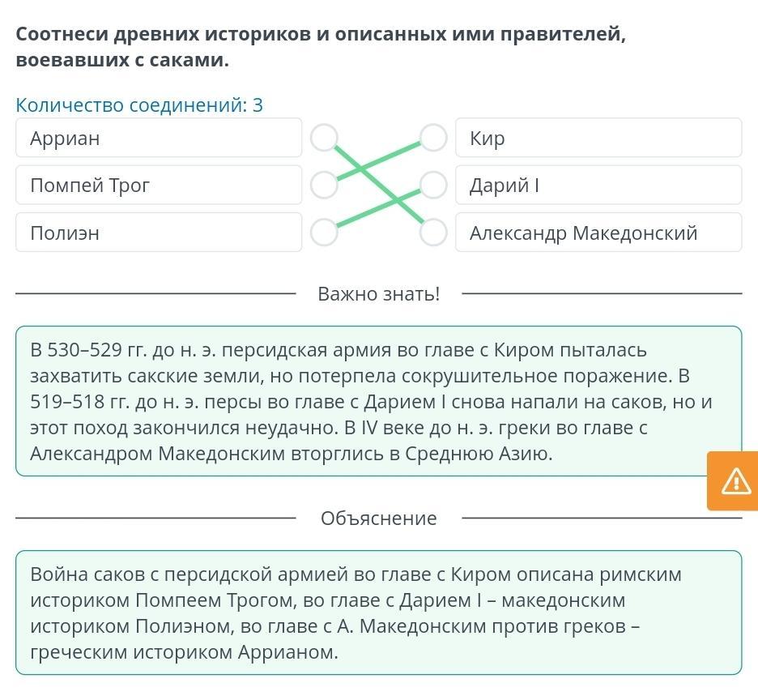Image resolution: width=758 pixels, height=700 pixels.
Task: Select the Помпей Трог historian box
Action: [159, 185]
